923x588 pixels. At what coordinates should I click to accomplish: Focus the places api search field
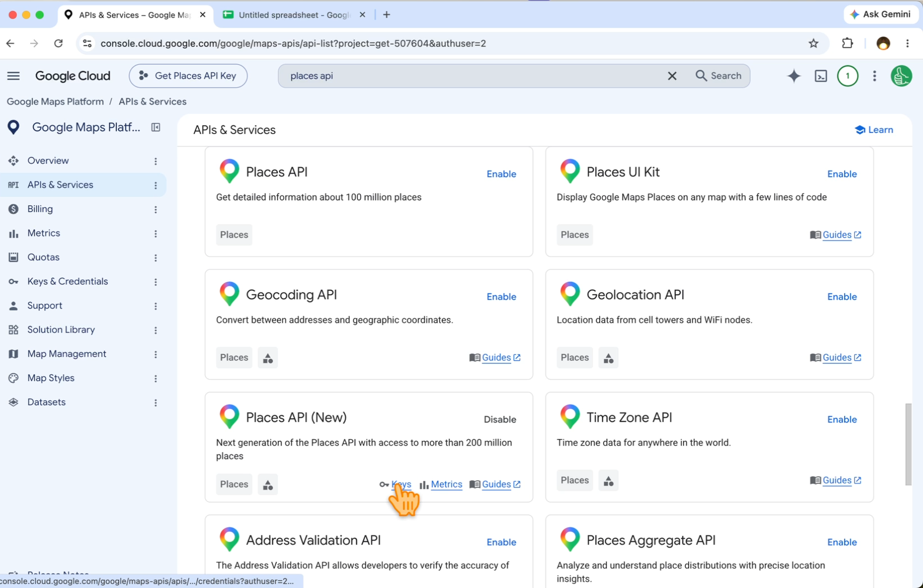tap(475, 75)
